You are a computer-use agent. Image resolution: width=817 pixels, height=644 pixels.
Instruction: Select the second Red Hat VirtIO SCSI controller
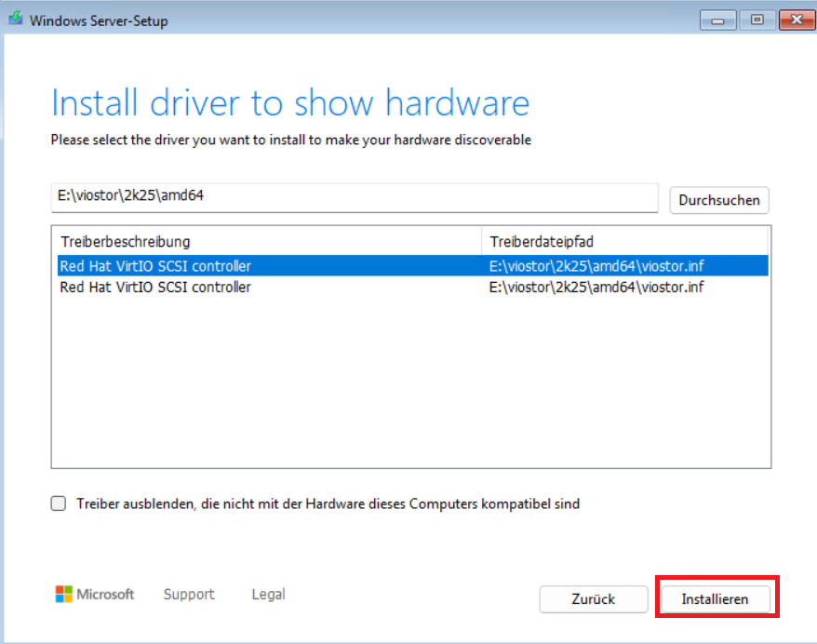pyautogui.click(x=155, y=287)
